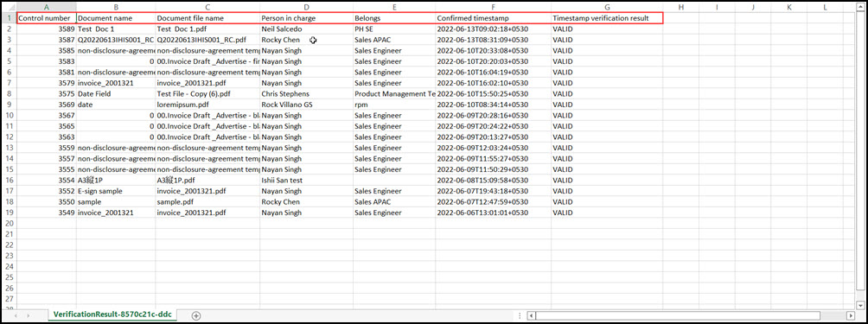Add a new sheet with plus icon
This screenshot has width=868, height=324.
(x=195, y=315)
